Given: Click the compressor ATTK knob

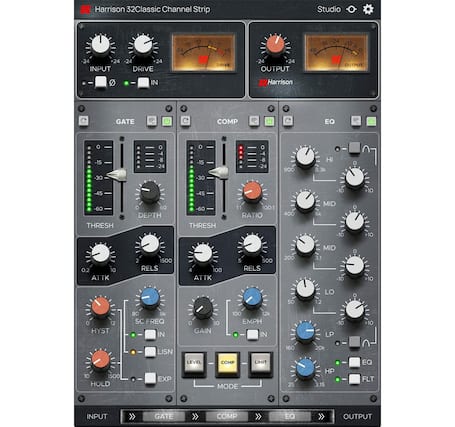Looking at the screenshot, I should [203, 255].
